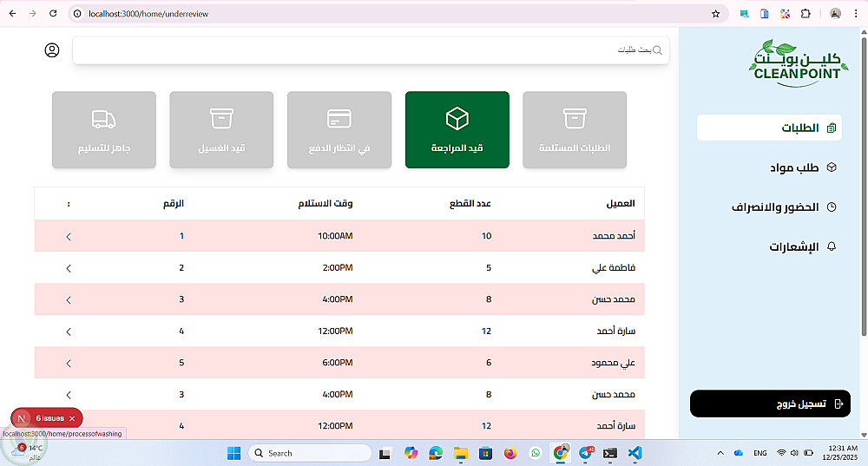Expand order row of أحمد محمد

pyautogui.click(x=69, y=236)
